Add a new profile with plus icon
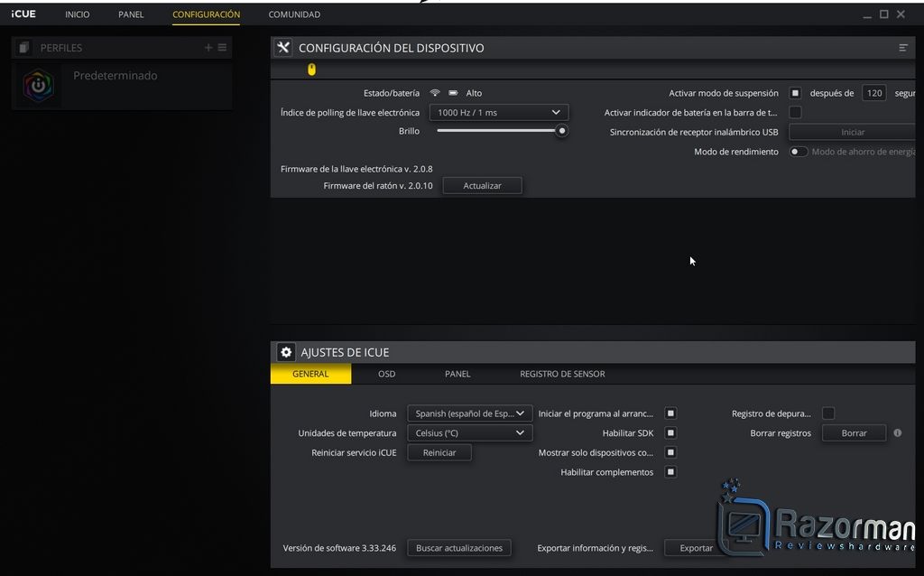This screenshot has height=576, width=924. pyautogui.click(x=208, y=47)
